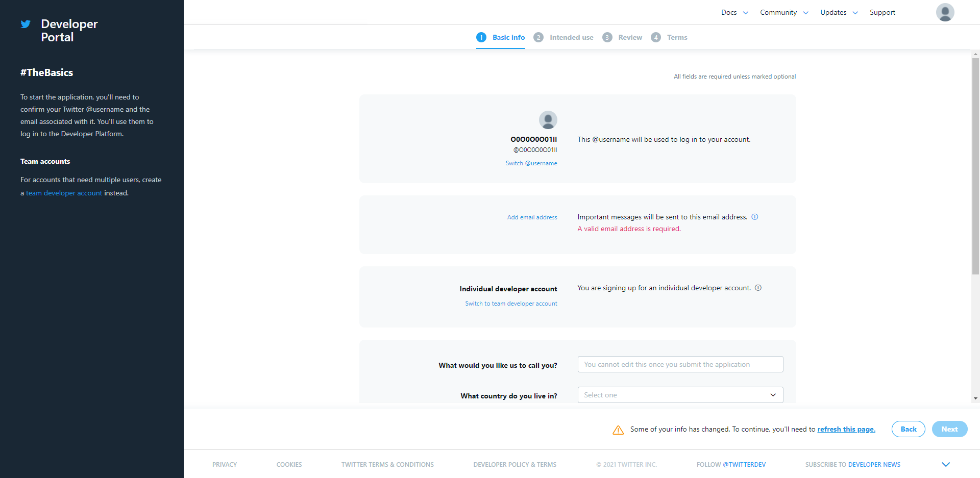Click the name input field

coord(680,364)
